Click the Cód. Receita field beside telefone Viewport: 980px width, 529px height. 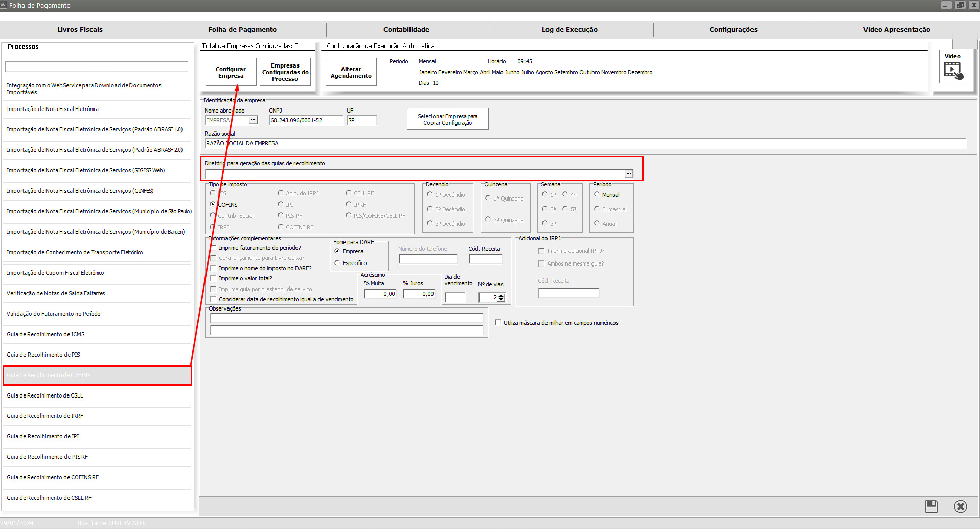click(486, 259)
